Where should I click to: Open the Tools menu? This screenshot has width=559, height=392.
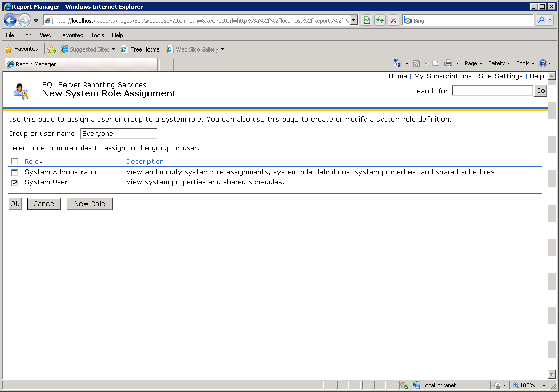(x=97, y=35)
